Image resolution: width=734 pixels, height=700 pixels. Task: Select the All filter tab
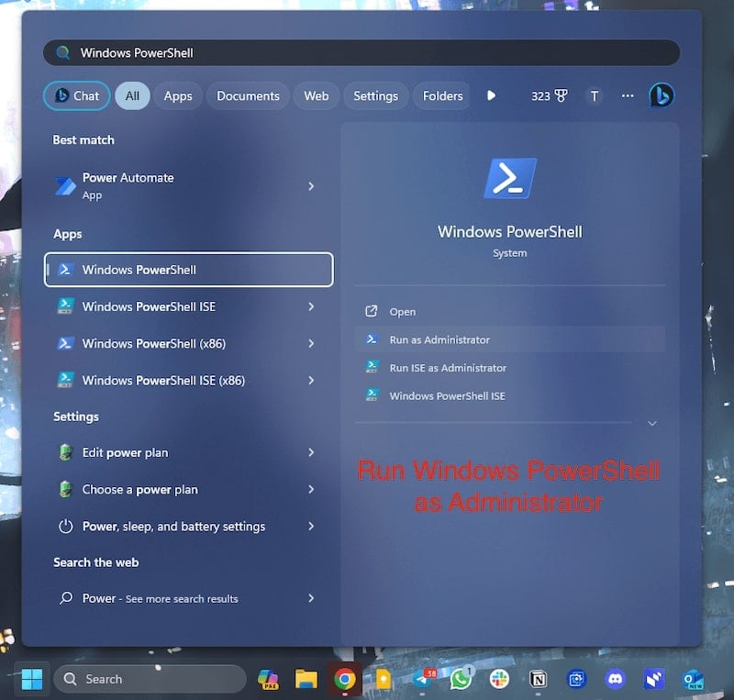[132, 96]
